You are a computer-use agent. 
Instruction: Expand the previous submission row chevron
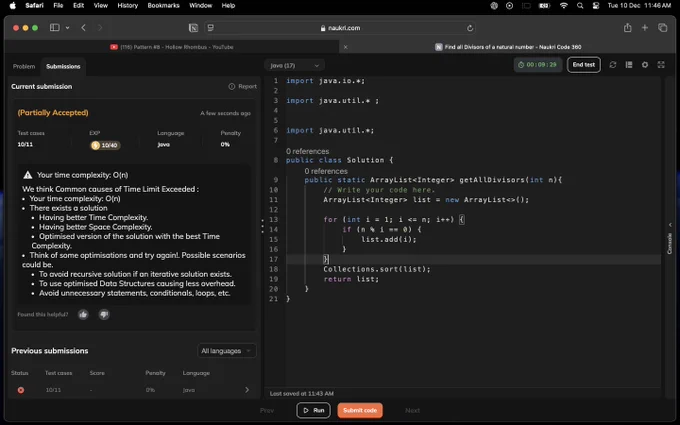click(247, 390)
